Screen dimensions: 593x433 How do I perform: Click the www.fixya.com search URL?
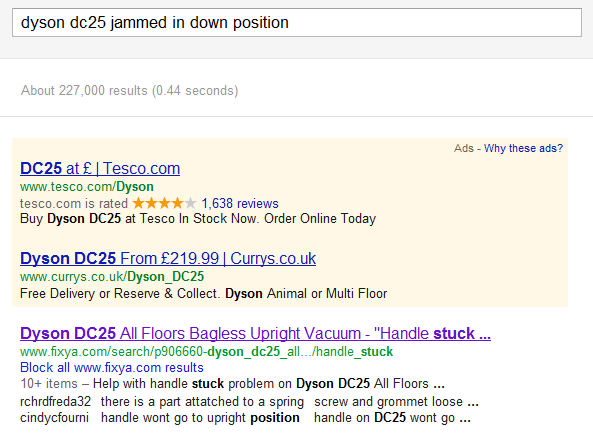coord(206,352)
